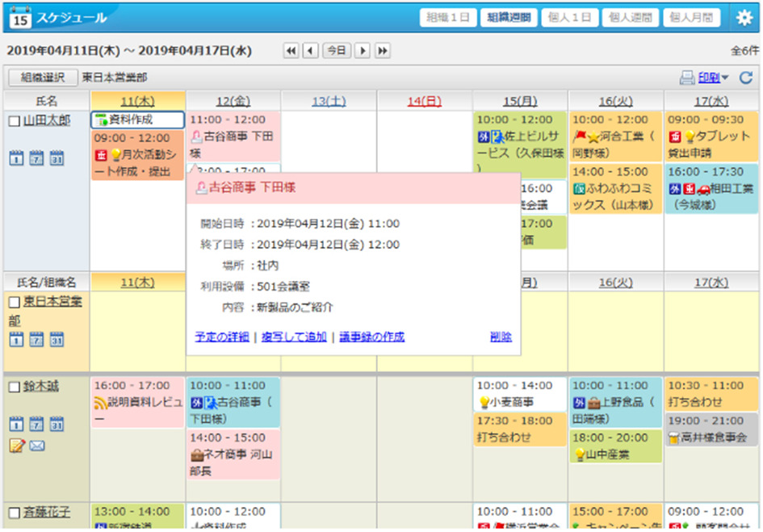Check the box next to 山田太郎
The height and width of the screenshot is (532, 763).
click(x=14, y=121)
